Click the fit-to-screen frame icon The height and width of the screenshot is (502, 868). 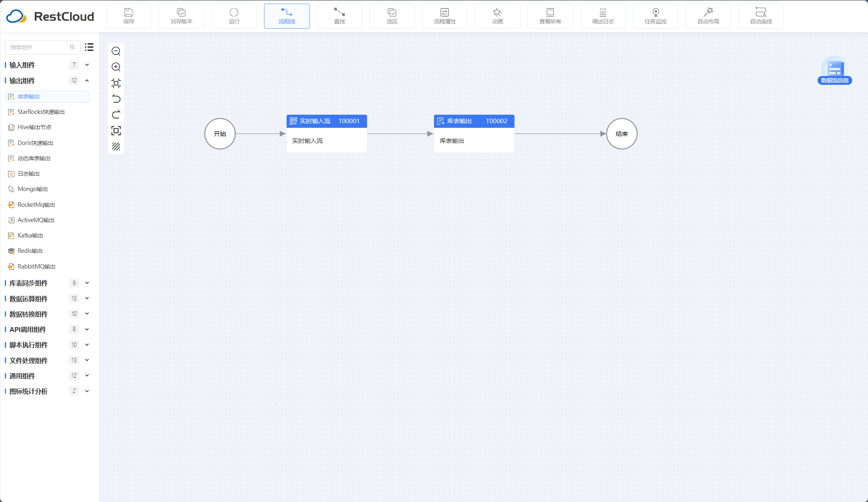coord(116,130)
